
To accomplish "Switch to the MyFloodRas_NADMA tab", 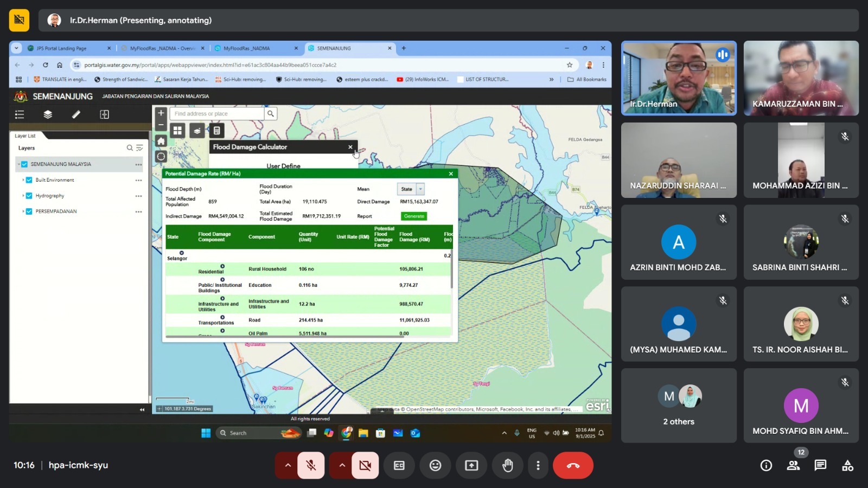I will (256, 48).
